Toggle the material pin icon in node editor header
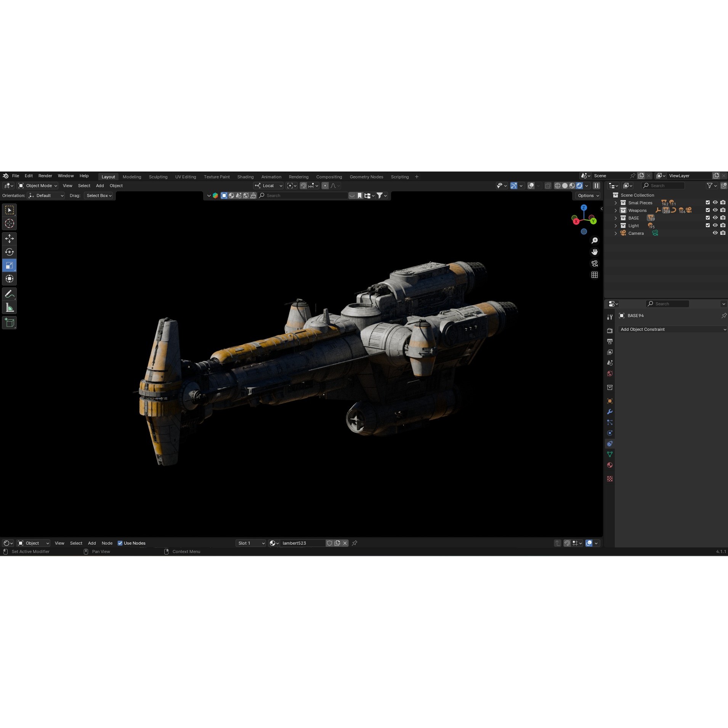The height and width of the screenshot is (728, 728). (x=354, y=543)
